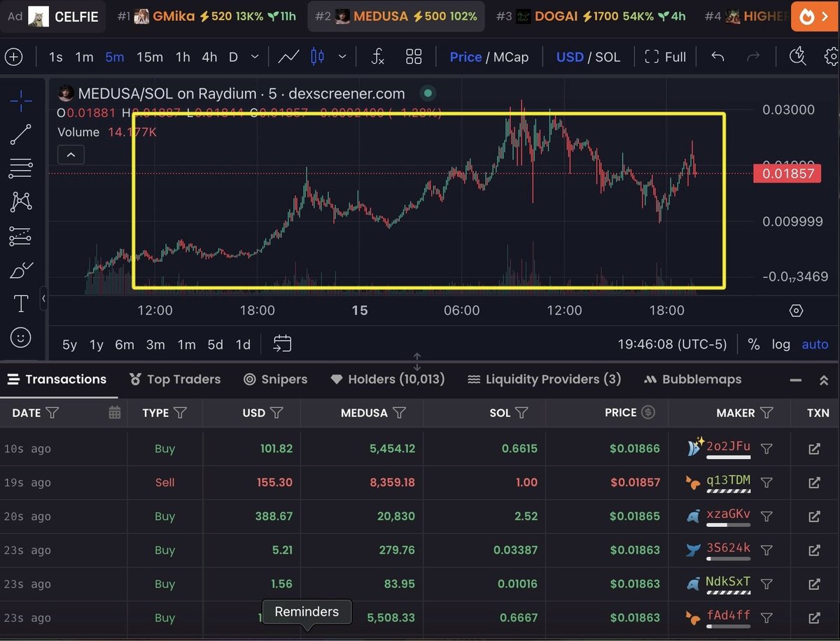The height and width of the screenshot is (641, 840).
Task: Open the indicators fx panel
Action: (378, 57)
